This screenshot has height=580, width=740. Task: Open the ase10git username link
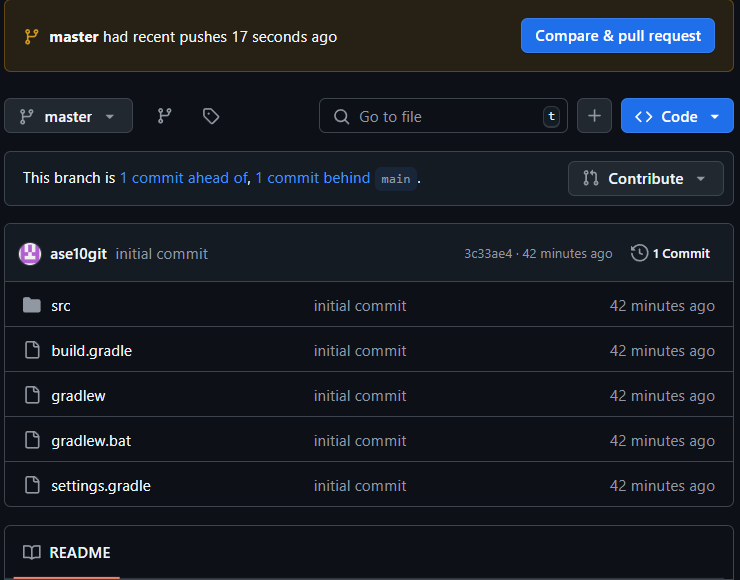(78, 254)
